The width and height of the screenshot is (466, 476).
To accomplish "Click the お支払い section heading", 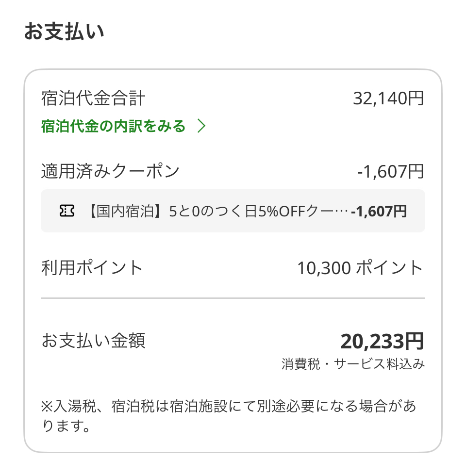I will pyautogui.click(x=64, y=32).
